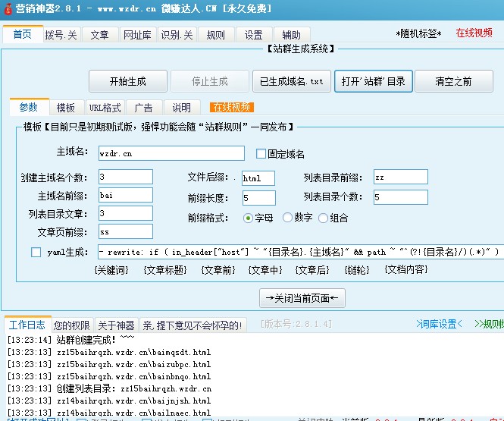Select the 数字 radio button
504x421 pixels.
[287, 218]
